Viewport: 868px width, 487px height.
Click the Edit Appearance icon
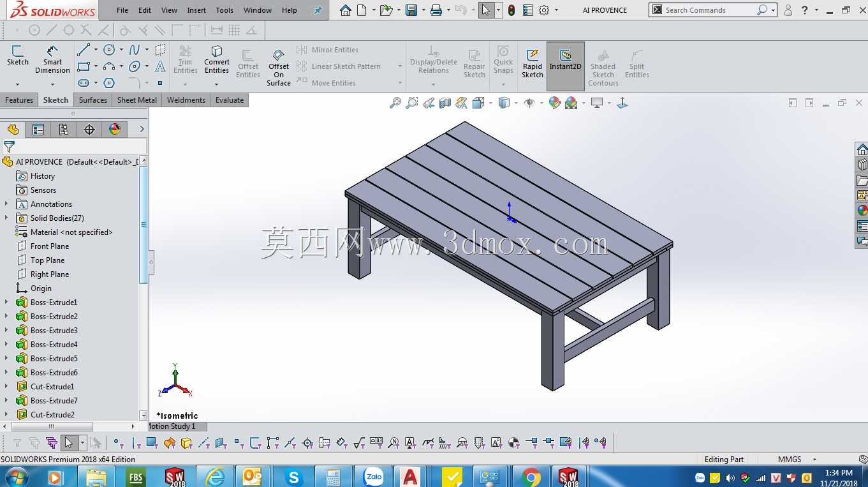pos(555,103)
